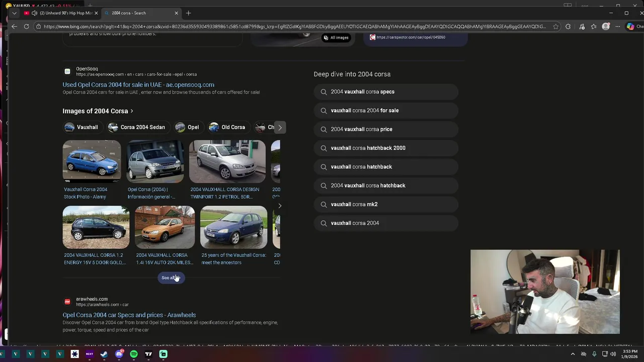This screenshot has width=644, height=362.
Task: Select the last suggestion 'vauxhall corsa 2004'
Action: pyautogui.click(x=386, y=223)
